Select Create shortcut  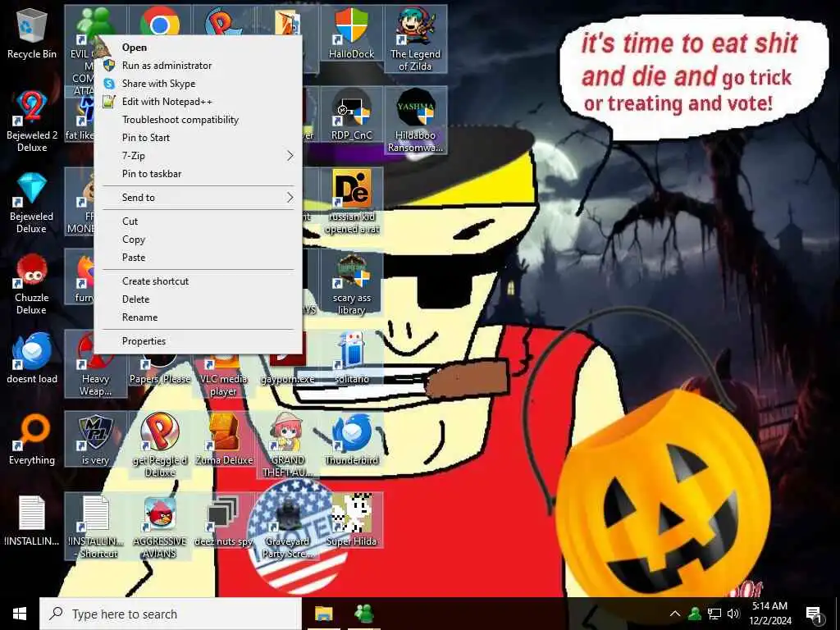(199, 281)
